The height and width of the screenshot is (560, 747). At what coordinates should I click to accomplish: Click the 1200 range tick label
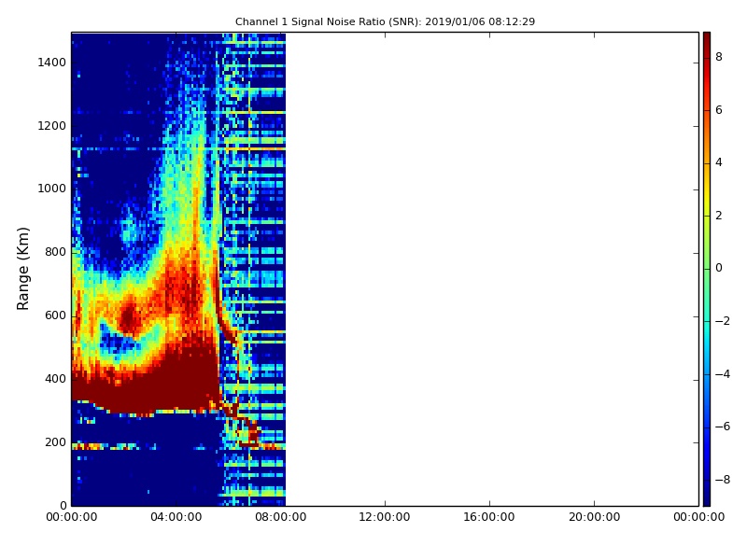[x=52, y=126]
